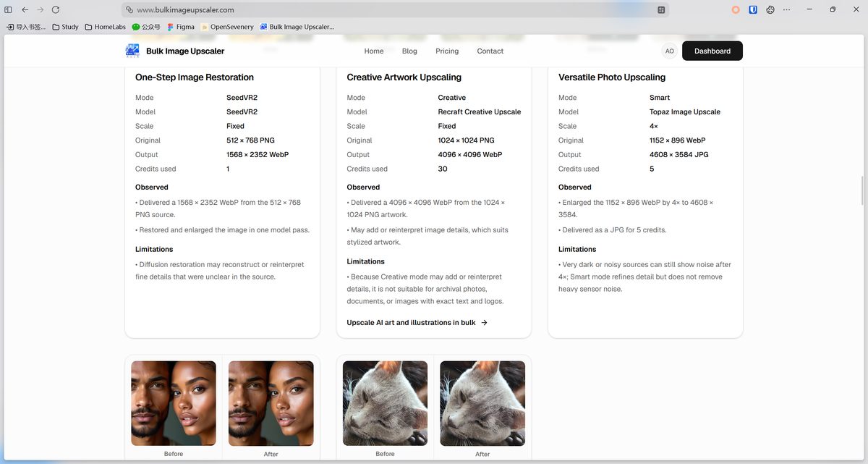Click the Recraft Creative Upscale model value
The width and height of the screenshot is (868, 464).
coord(480,112)
